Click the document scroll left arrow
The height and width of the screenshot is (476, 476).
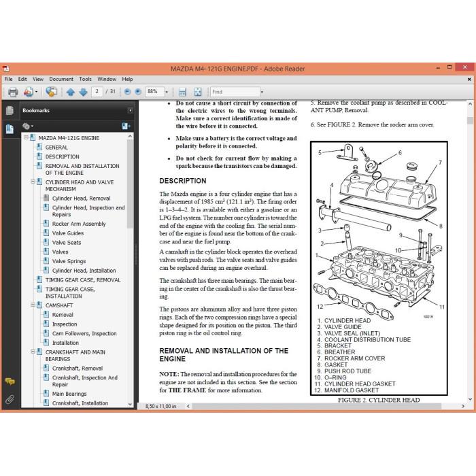188,406
